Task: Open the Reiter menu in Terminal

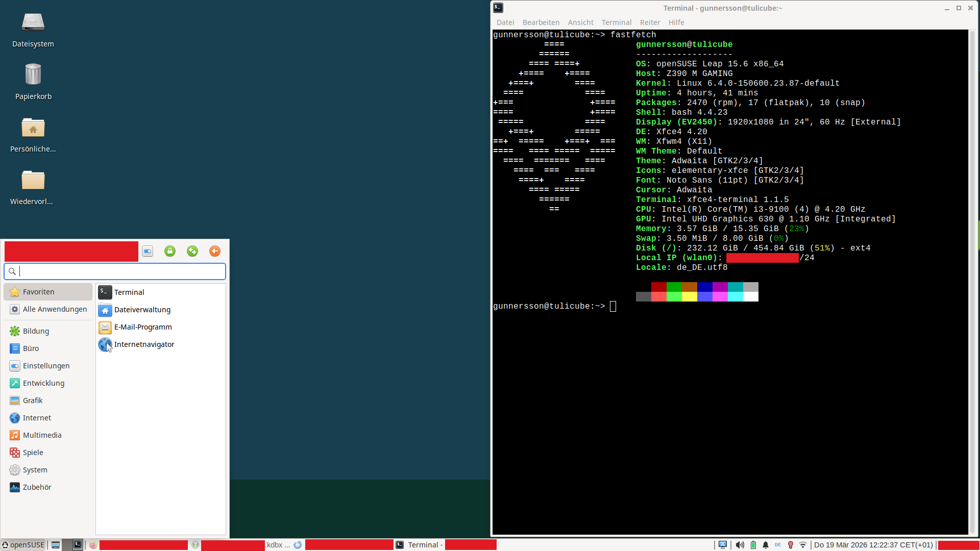Action: [x=650, y=22]
